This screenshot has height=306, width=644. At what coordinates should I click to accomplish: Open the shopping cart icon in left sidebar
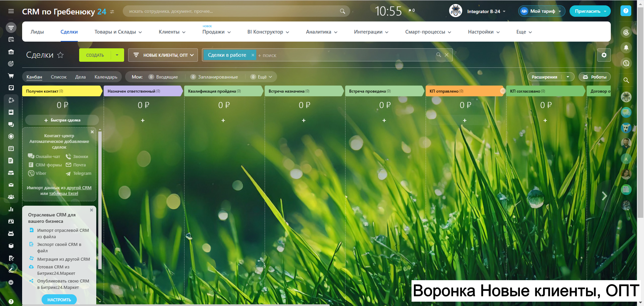(x=11, y=76)
